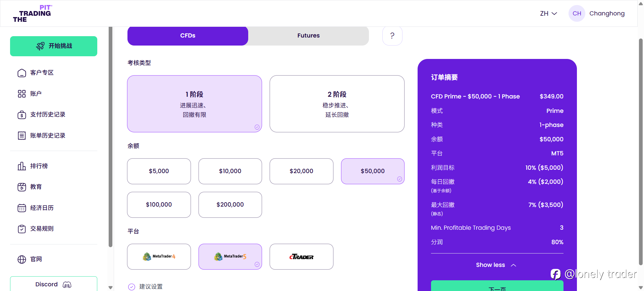Open the ZH language dropdown
This screenshot has width=644, height=291.
coord(548,13)
